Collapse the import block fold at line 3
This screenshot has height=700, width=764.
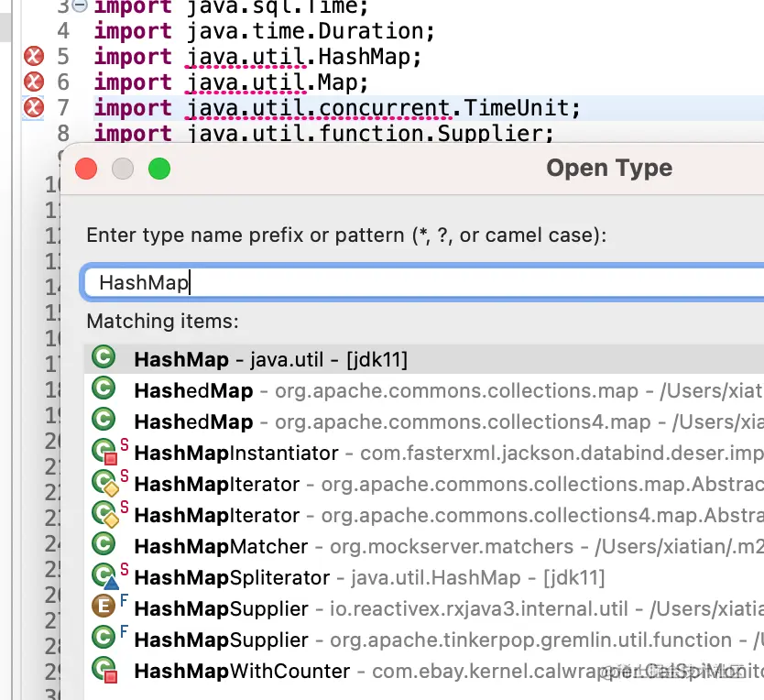point(80,5)
